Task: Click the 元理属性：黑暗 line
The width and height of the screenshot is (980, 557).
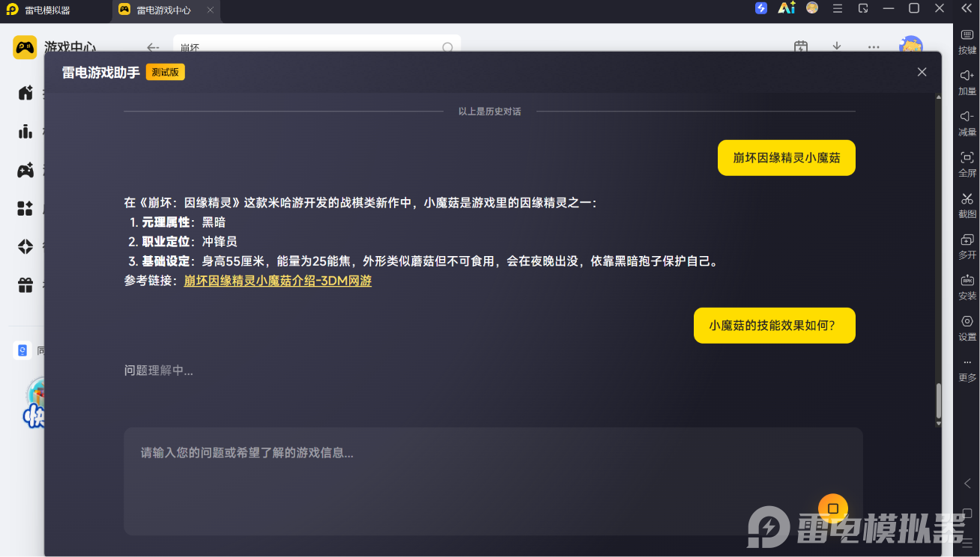Action: (x=178, y=222)
